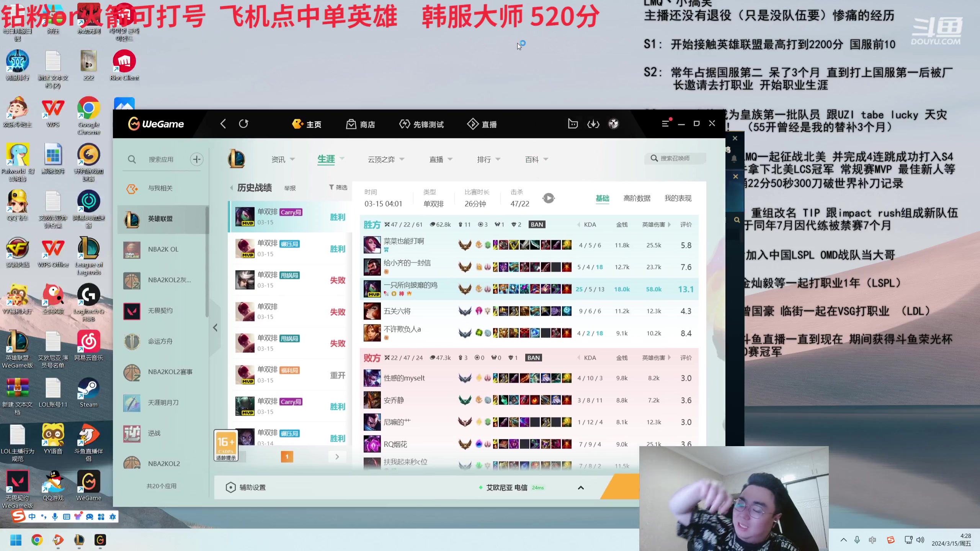
Task: Collapse 历史战绩 with the left arrow
Action: (231, 188)
